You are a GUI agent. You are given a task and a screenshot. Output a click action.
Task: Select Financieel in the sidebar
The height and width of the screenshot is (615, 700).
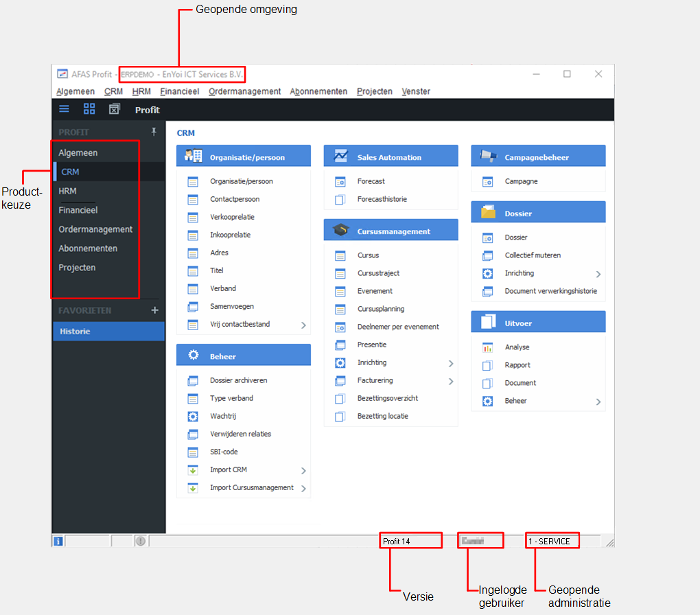click(x=109, y=210)
